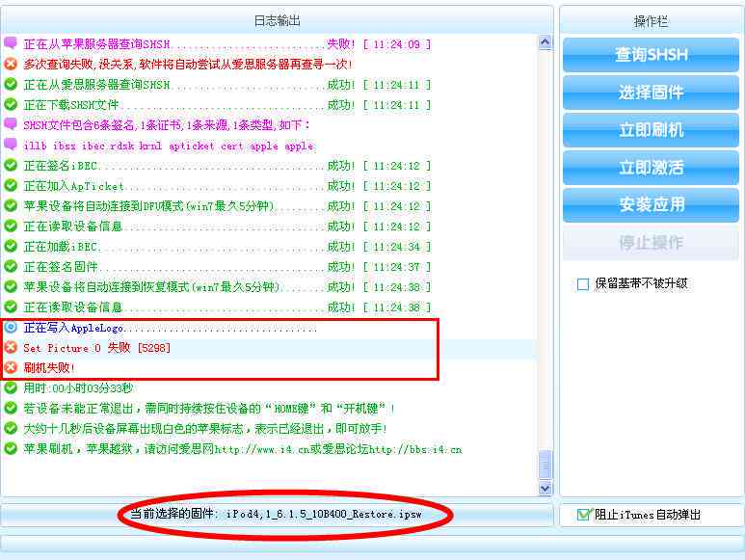Click green check beside 若设备未能正常退出
The width and height of the screenshot is (745, 560).
point(11,408)
